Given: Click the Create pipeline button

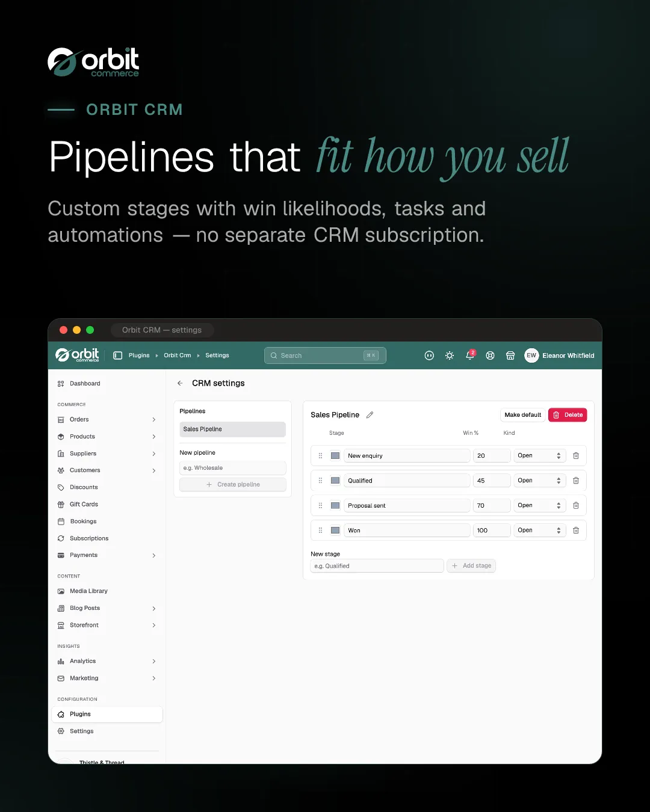Looking at the screenshot, I should pyautogui.click(x=233, y=485).
